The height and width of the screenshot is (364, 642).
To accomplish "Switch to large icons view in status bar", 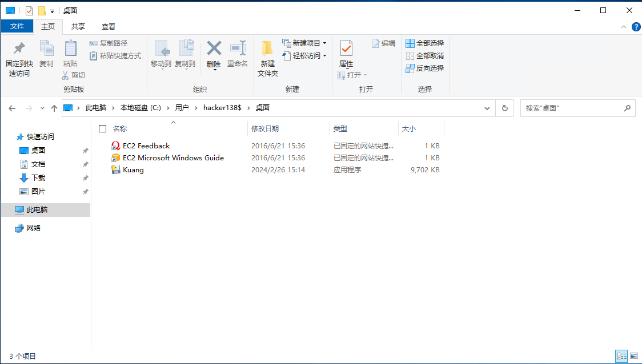I will click(x=633, y=356).
